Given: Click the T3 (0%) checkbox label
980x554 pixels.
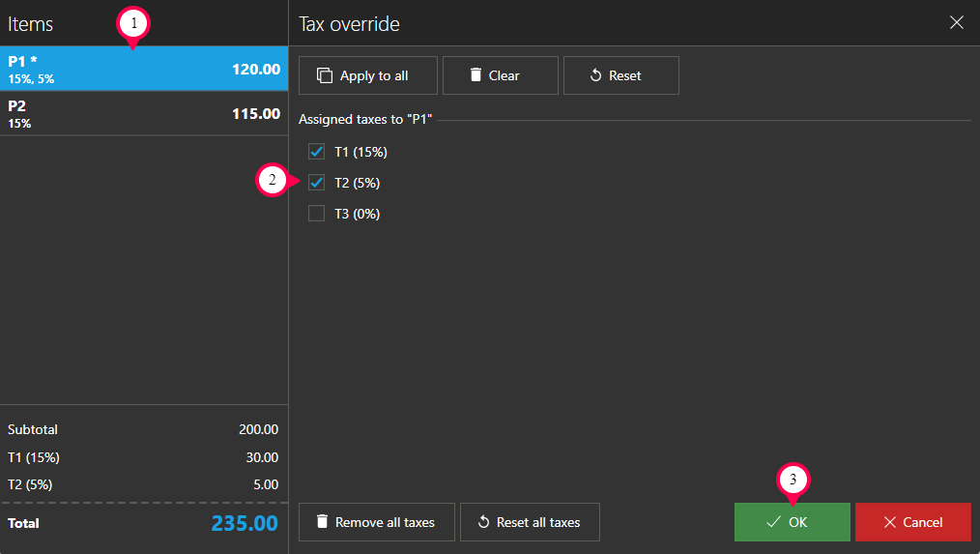Looking at the screenshot, I should (x=357, y=214).
